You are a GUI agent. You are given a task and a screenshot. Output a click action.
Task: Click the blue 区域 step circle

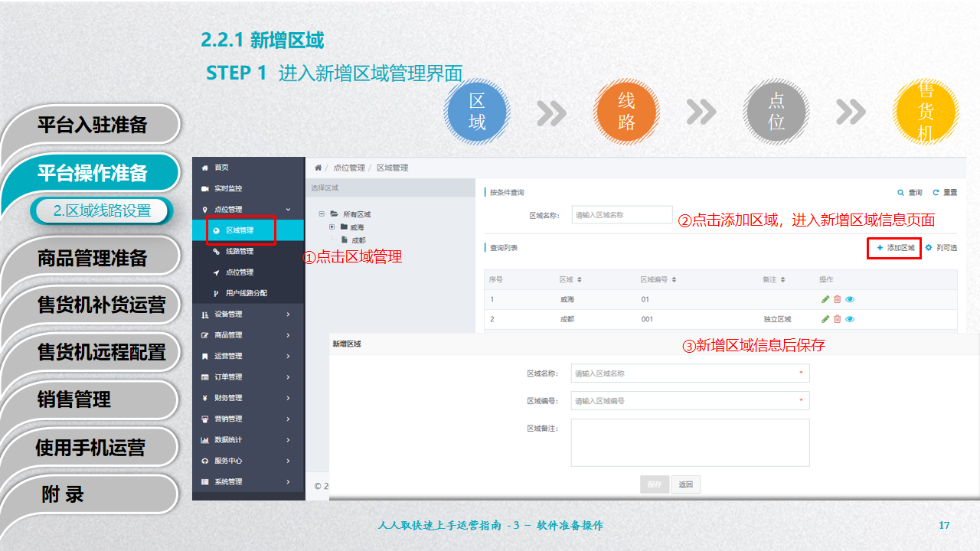pos(476,112)
